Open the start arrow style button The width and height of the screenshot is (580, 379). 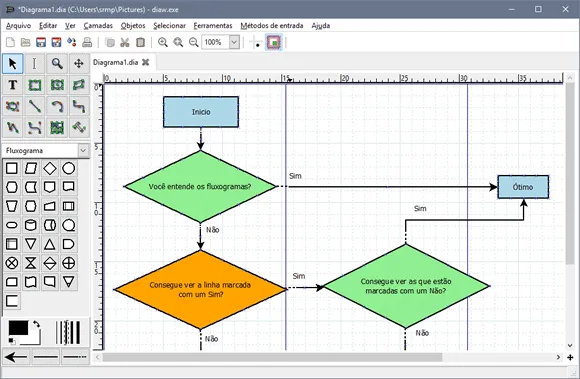tap(16, 357)
